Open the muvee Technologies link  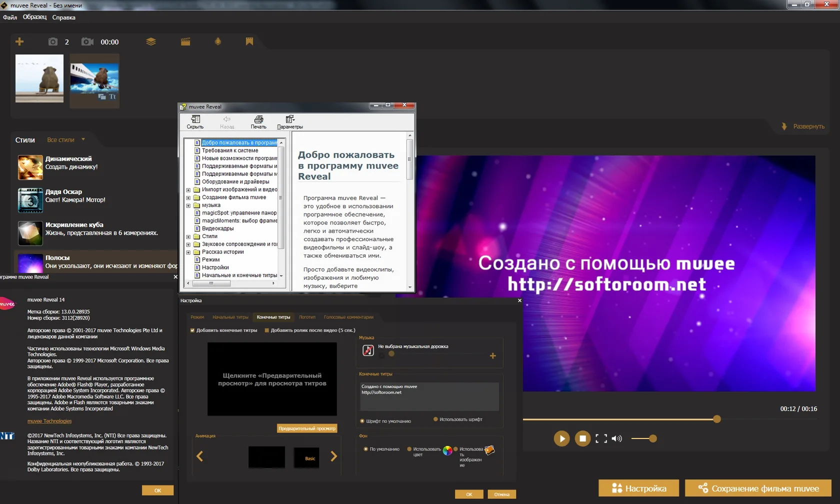(x=49, y=421)
